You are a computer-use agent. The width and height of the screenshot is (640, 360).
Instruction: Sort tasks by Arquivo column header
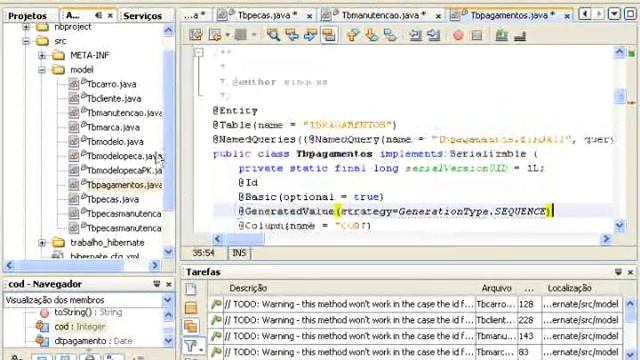(x=496, y=288)
